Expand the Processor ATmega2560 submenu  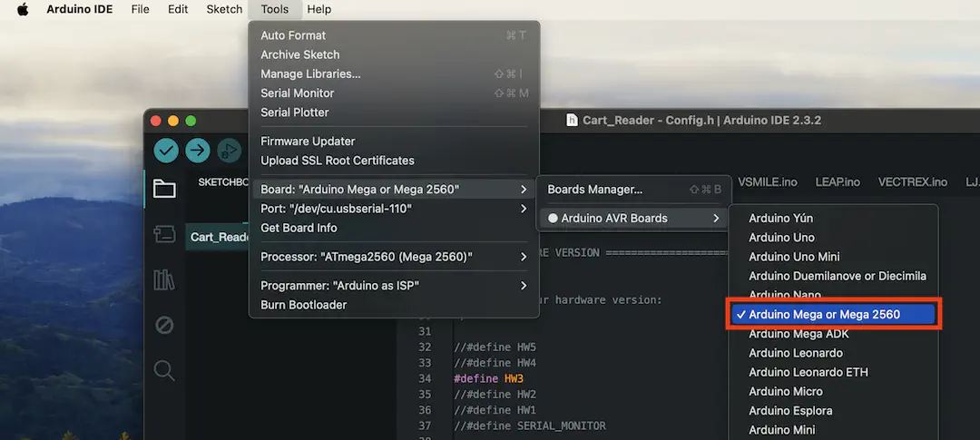(394, 257)
